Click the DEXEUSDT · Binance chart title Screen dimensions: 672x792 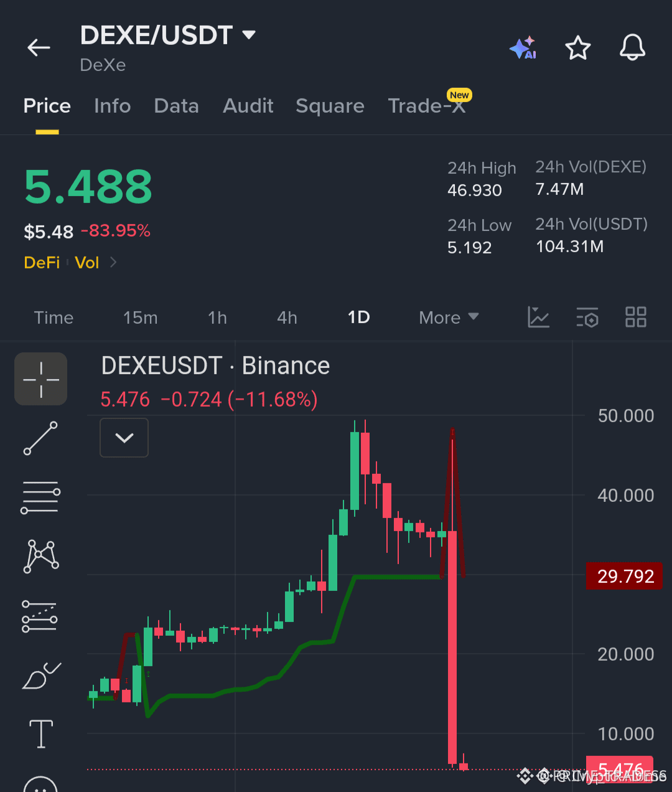click(x=215, y=365)
